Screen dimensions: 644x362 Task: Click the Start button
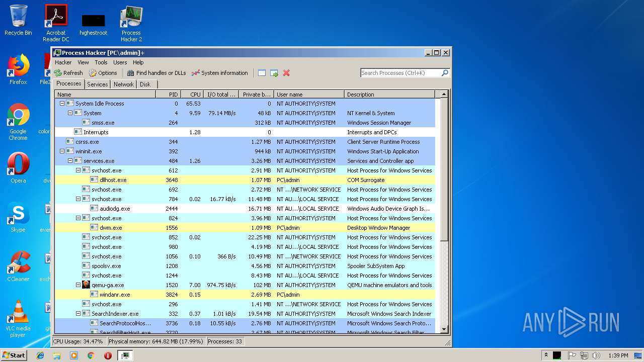click(x=14, y=355)
